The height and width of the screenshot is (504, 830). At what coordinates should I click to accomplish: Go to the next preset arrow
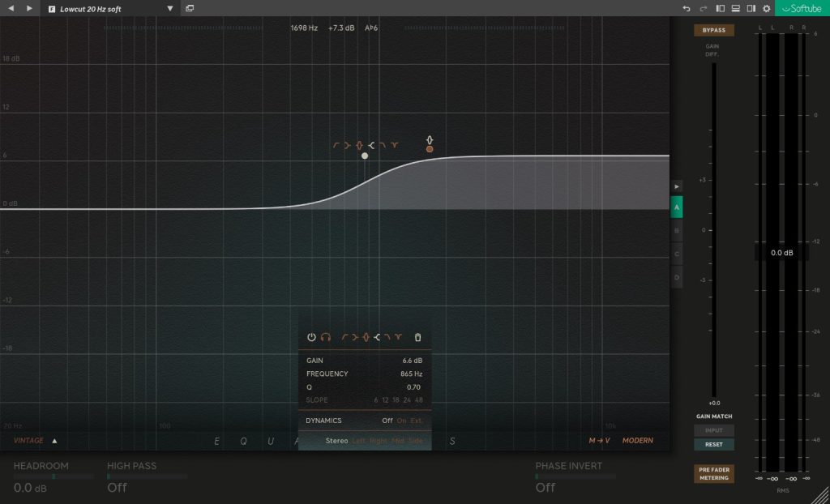coord(29,8)
